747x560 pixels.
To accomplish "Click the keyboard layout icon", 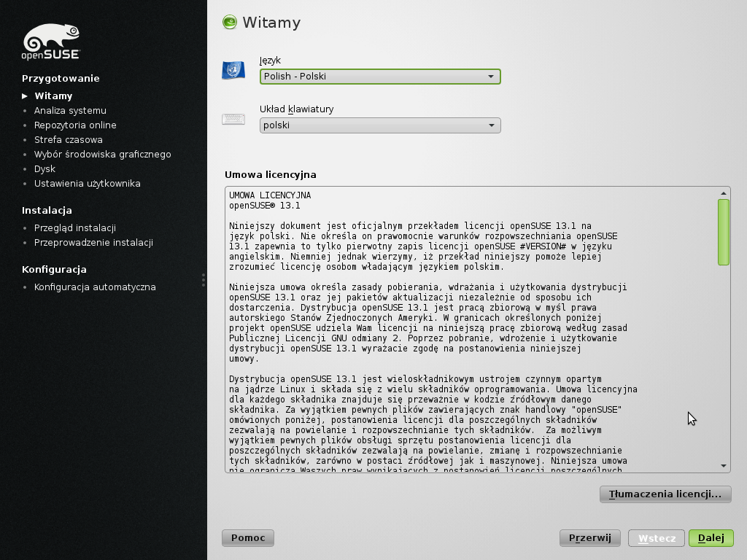I will click(233, 120).
